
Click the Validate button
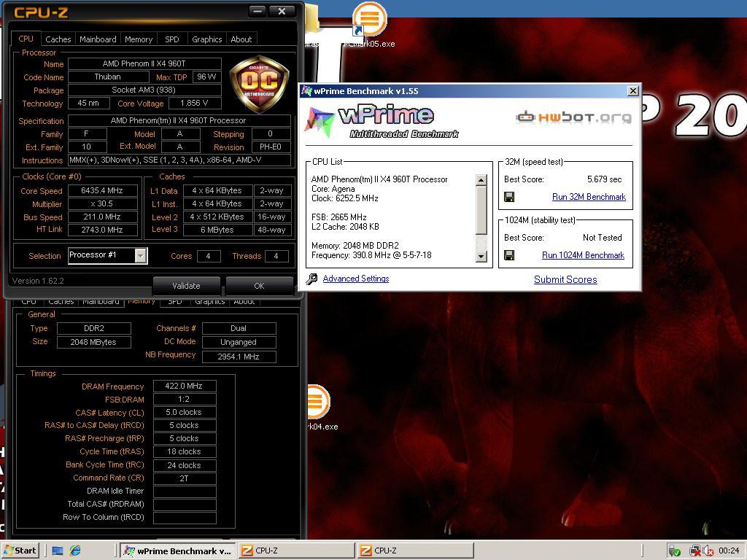(x=186, y=286)
